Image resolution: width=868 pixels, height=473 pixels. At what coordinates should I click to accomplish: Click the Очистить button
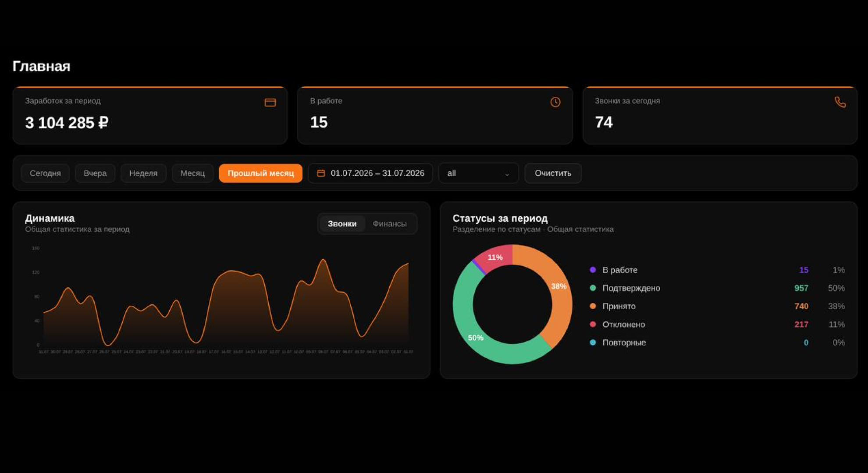(553, 173)
